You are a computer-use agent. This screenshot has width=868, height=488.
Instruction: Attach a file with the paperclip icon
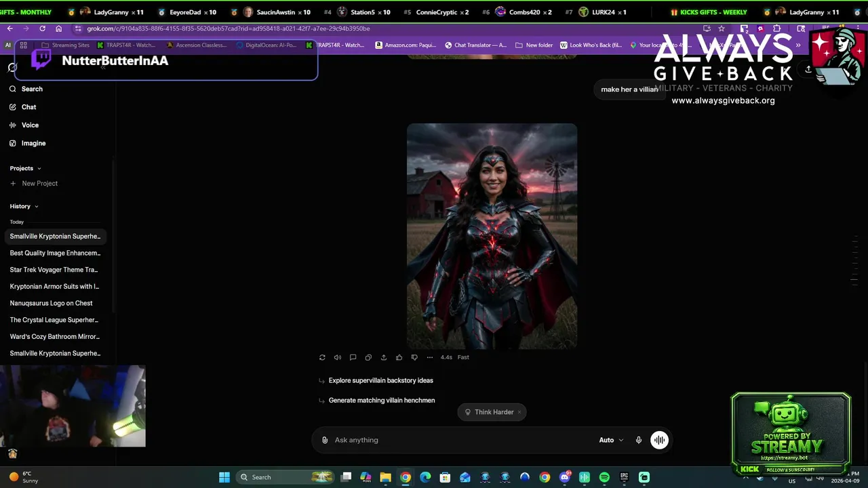pos(325,440)
